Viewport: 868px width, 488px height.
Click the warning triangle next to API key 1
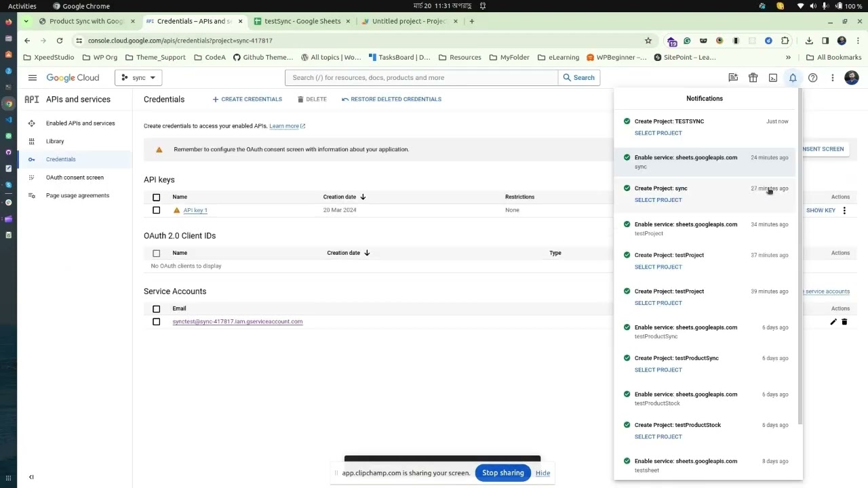pos(176,211)
